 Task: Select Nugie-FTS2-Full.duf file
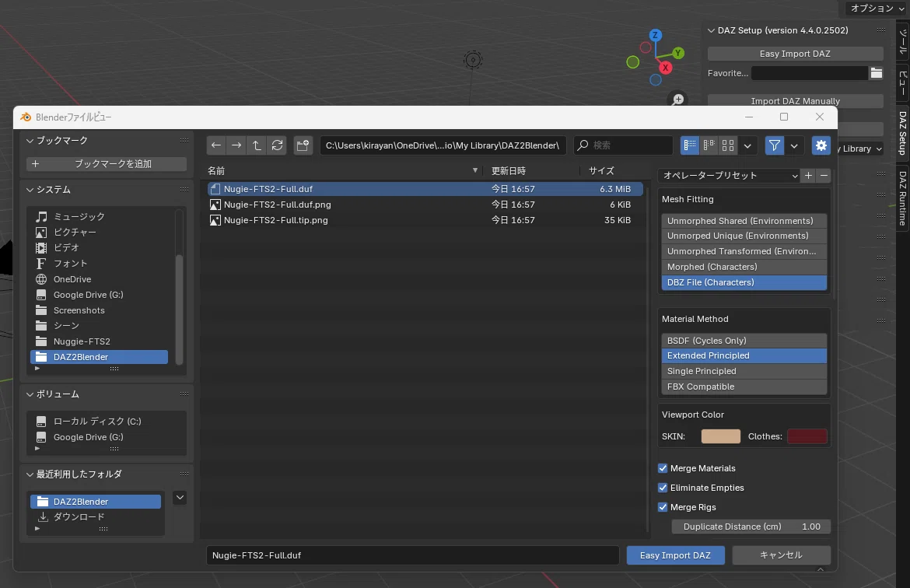coord(425,189)
